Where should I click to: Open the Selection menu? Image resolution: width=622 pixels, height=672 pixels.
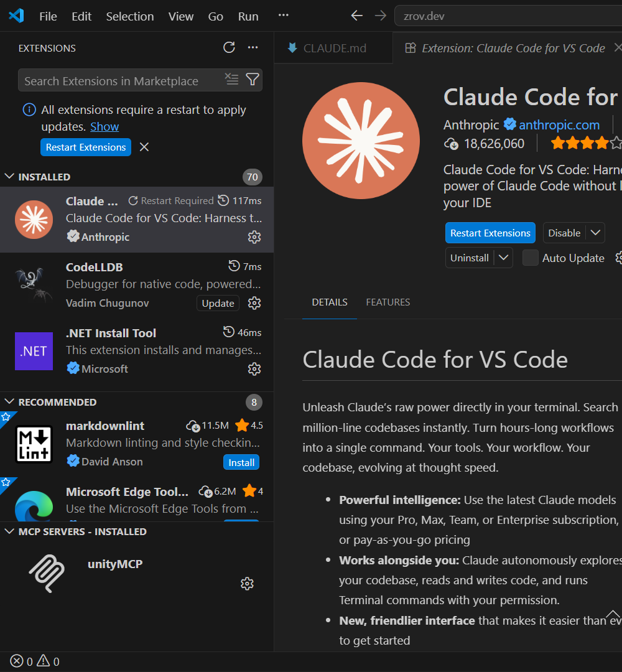(130, 16)
